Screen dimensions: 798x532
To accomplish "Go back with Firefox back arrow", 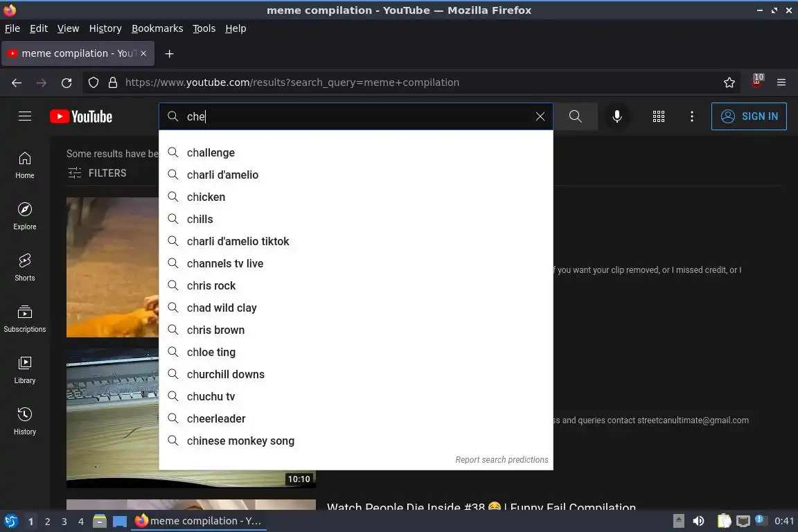I will (x=17, y=82).
